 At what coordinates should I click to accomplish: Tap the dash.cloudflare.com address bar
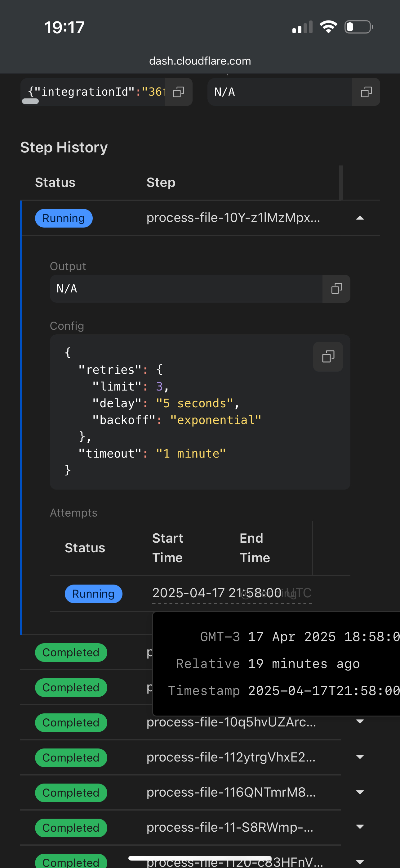200,61
